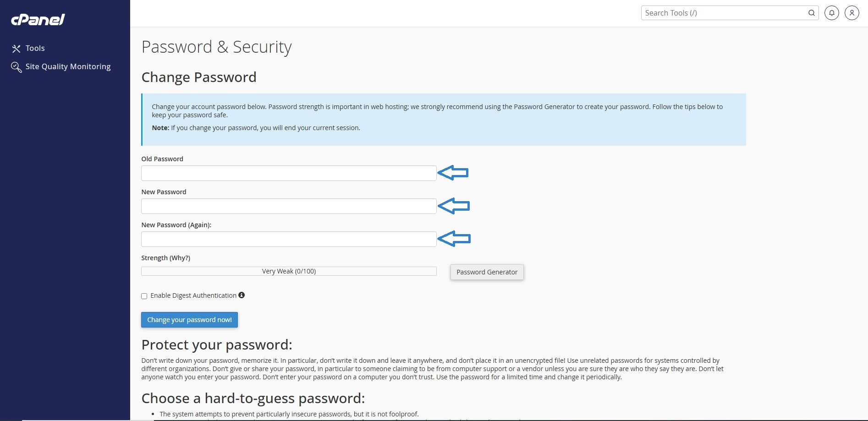Open the Password Generator

[487, 272]
